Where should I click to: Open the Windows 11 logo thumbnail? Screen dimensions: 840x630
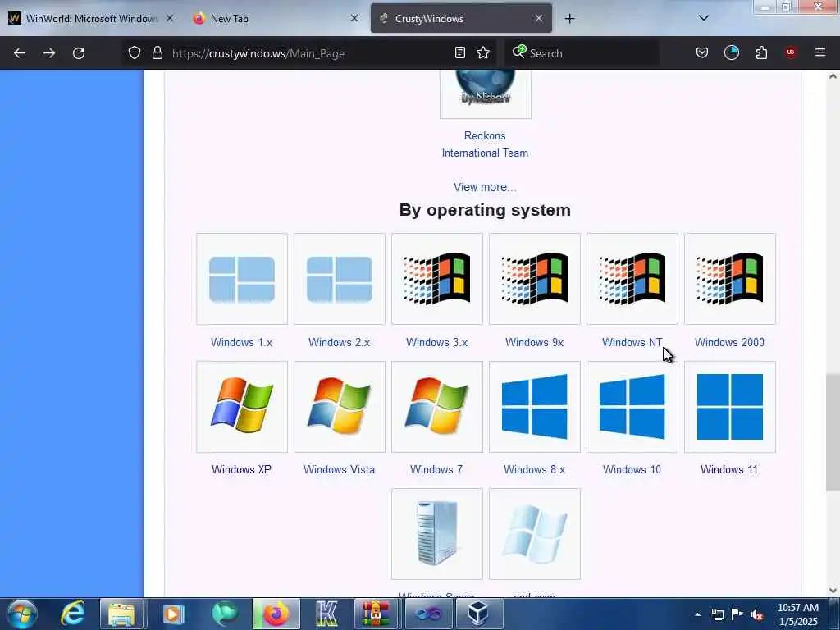coord(729,407)
